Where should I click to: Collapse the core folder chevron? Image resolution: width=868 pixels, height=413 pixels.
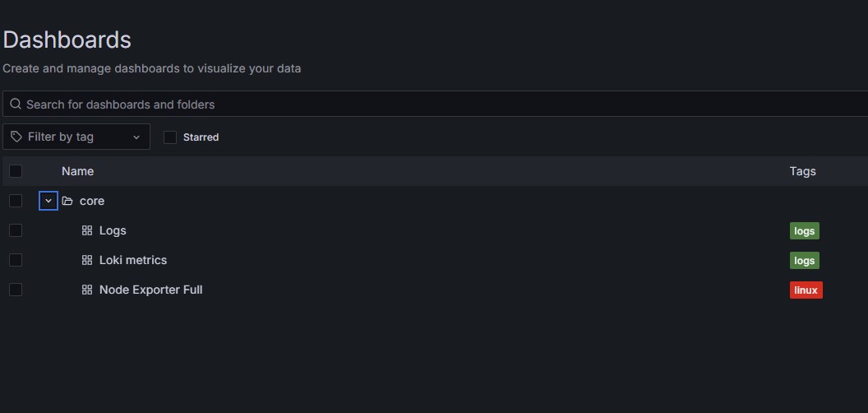pyautogui.click(x=48, y=201)
